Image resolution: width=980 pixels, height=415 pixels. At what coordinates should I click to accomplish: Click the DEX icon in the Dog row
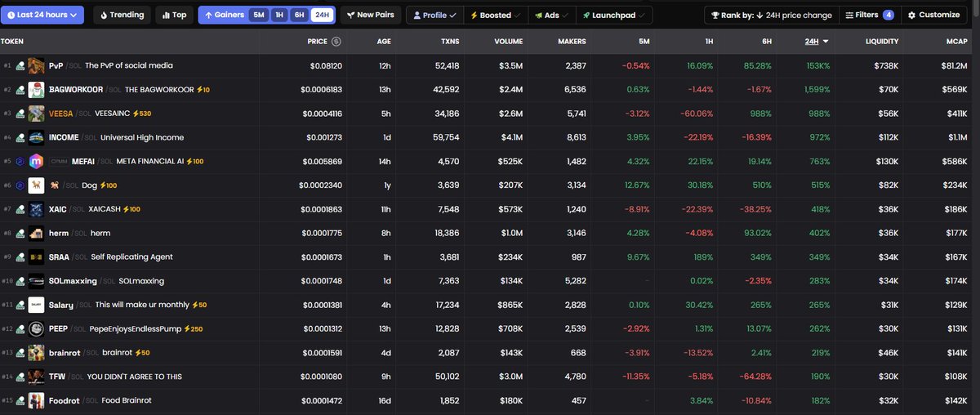point(20,185)
